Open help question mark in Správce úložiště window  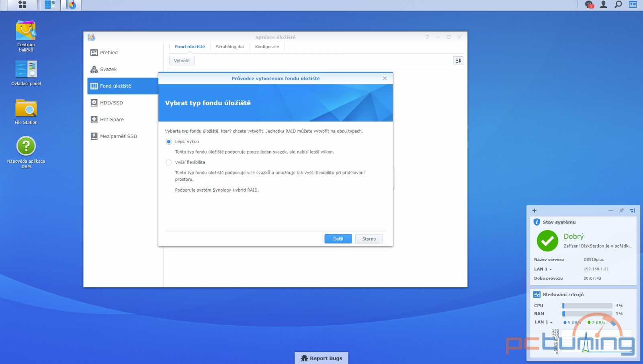point(427,37)
